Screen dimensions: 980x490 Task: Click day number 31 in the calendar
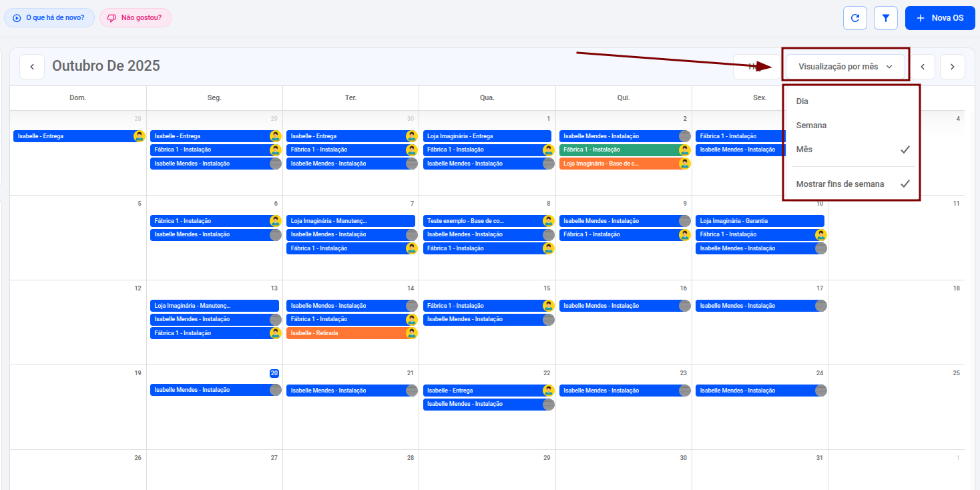819,458
